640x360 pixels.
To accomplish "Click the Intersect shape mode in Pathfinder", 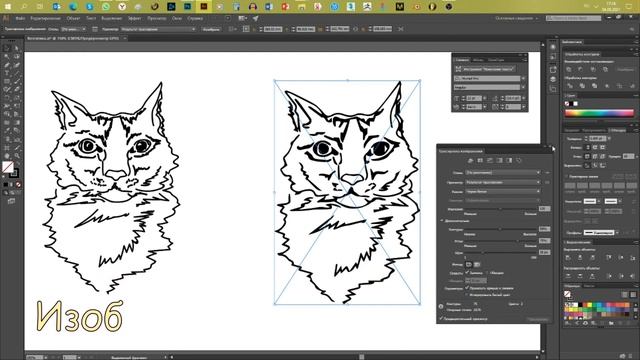I will click(593, 69).
